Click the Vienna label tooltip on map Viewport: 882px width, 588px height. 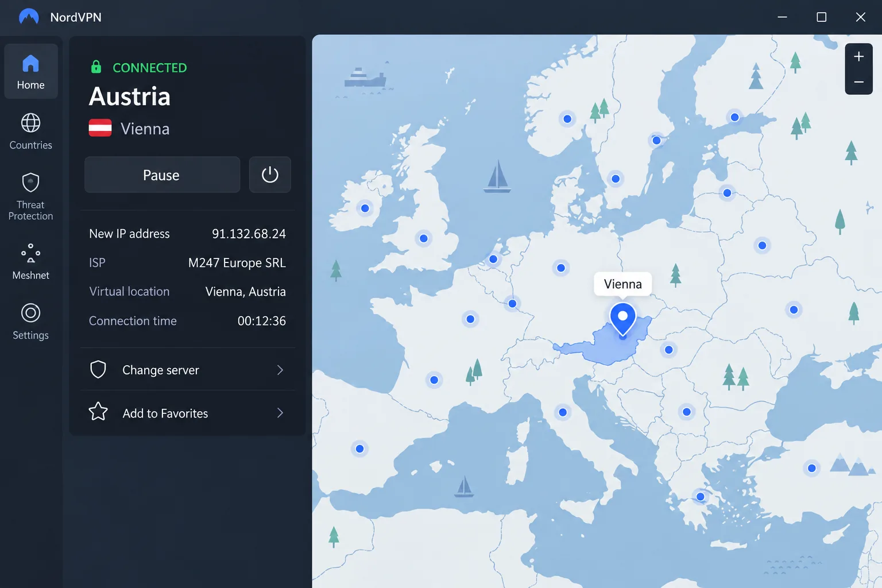(x=622, y=284)
